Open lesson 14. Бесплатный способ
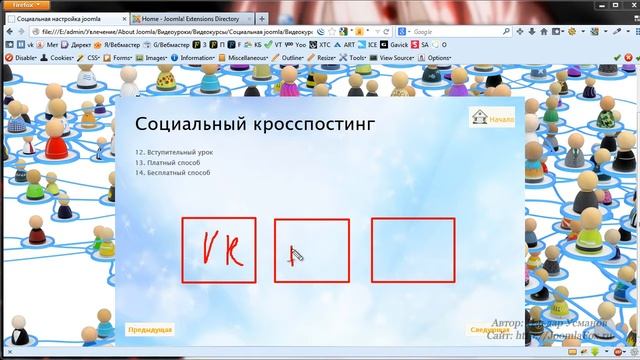Image resolution: width=640 pixels, height=360 pixels. coord(173,173)
